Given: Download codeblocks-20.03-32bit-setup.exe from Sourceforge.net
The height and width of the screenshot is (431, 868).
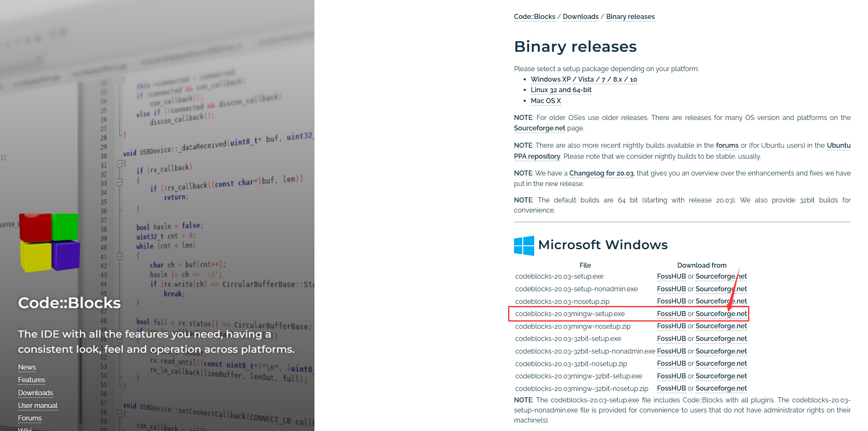Looking at the screenshot, I should [721, 338].
